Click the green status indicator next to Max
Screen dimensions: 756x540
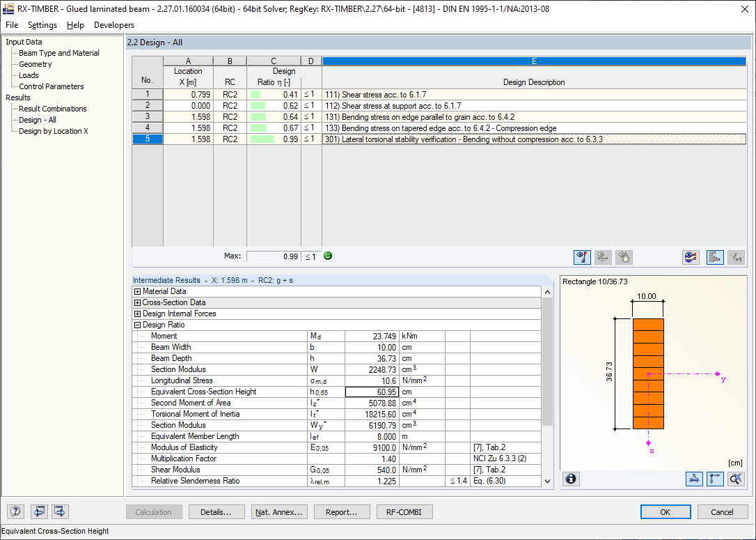328,256
